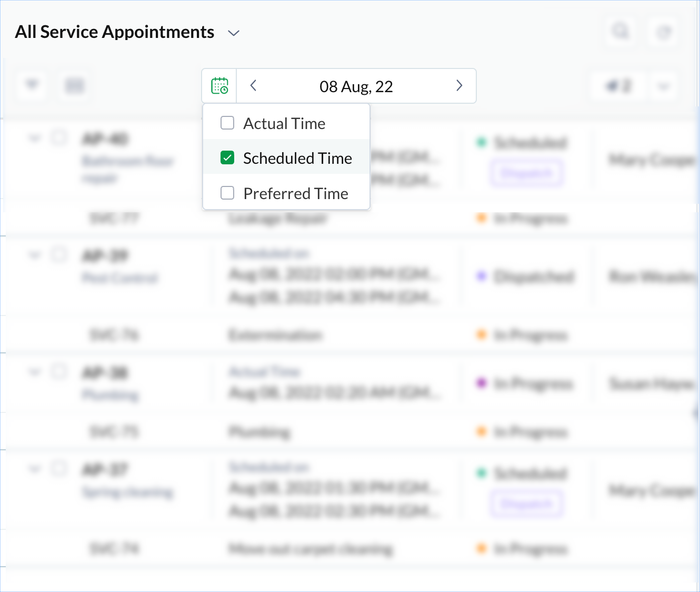Collapse the AP-39 appointment row
Image resolution: width=700 pixels, height=592 pixels.
coord(35,256)
